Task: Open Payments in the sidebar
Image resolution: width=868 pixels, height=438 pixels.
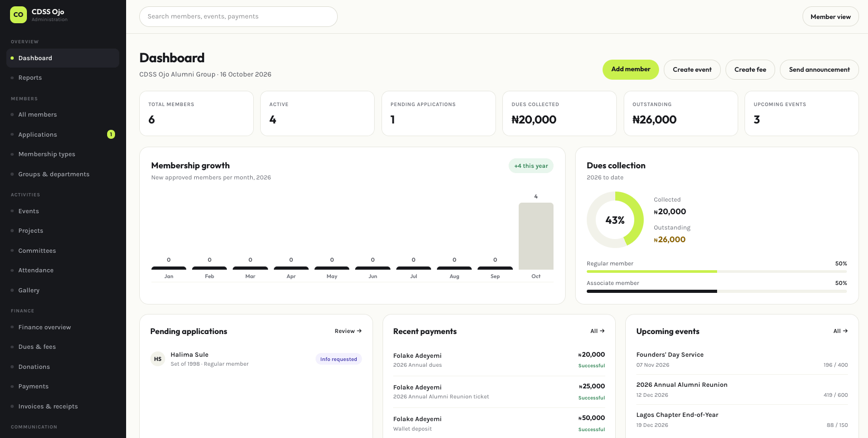Action: point(63,386)
